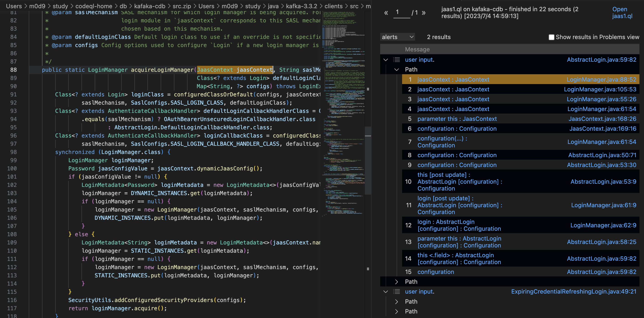Click list icon beside first user input
The image size is (644, 318).
point(396,60)
